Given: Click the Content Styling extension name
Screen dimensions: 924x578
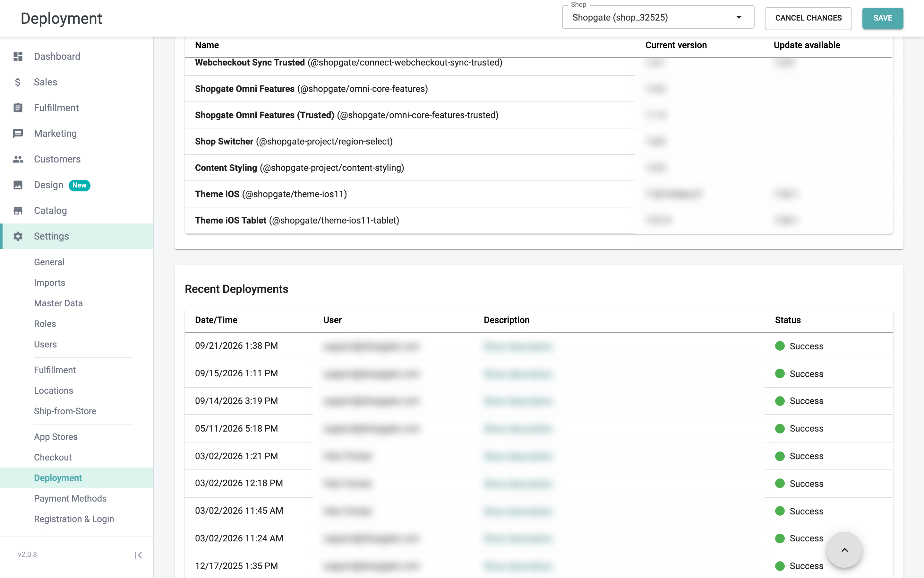Looking at the screenshot, I should pos(226,168).
